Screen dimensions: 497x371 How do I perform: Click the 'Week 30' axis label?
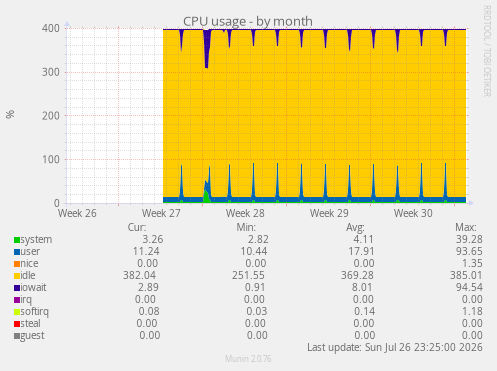point(413,214)
